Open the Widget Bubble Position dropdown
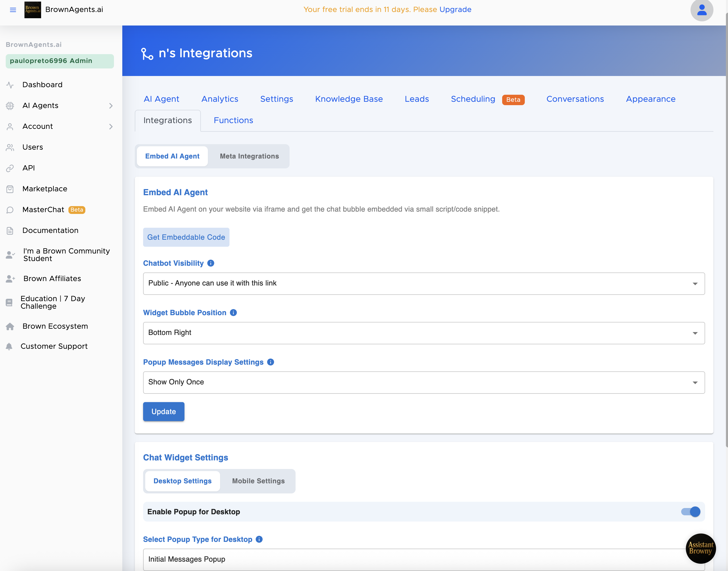The width and height of the screenshot is (728, 571). pyautogui.click(x=424, y=333)
